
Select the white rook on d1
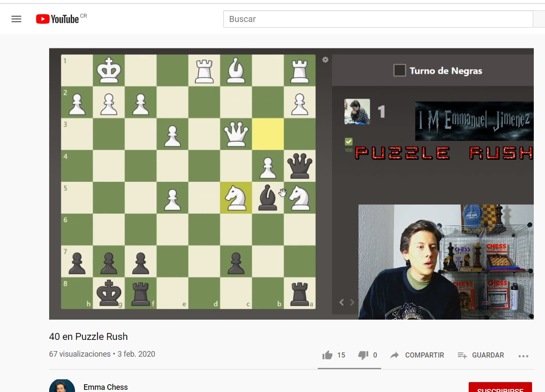pyautogui.click(x=204, y=71)
